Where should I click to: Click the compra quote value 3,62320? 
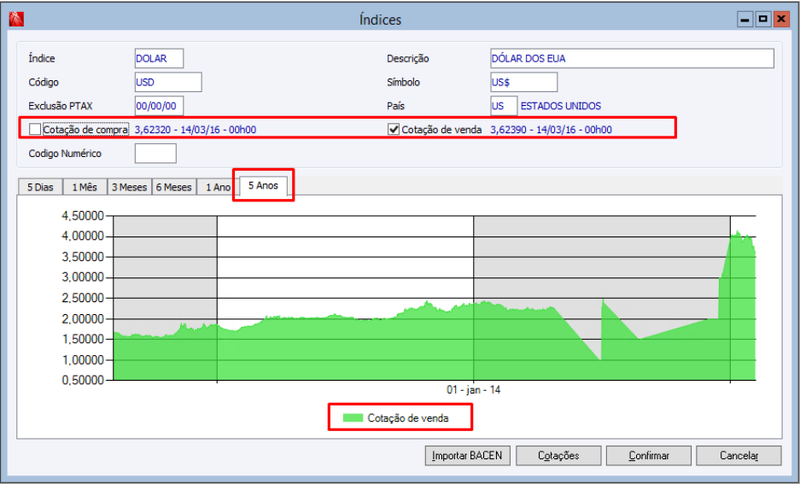tap(195, 130)
